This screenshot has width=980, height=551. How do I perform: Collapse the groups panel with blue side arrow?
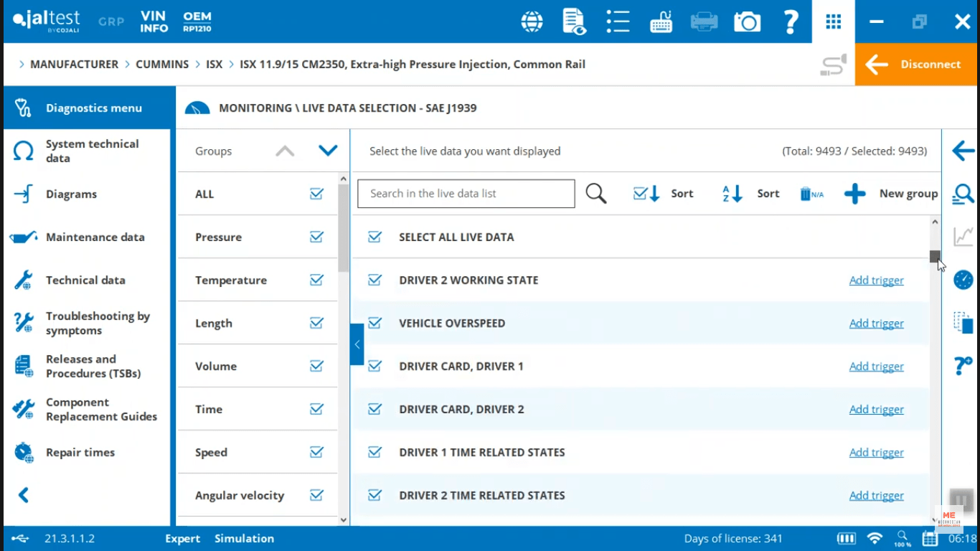(357, 344)
